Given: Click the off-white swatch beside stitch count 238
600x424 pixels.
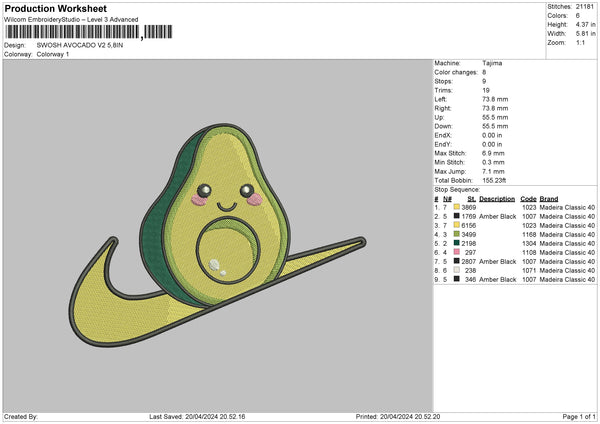Looking at the screenshot, I should 457,270.
